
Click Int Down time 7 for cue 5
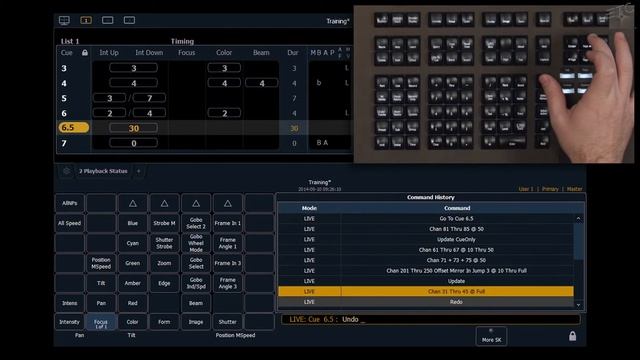(149, 98)
